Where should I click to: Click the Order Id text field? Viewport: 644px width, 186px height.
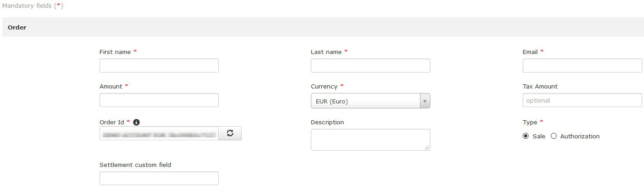[x=159, y=133]
